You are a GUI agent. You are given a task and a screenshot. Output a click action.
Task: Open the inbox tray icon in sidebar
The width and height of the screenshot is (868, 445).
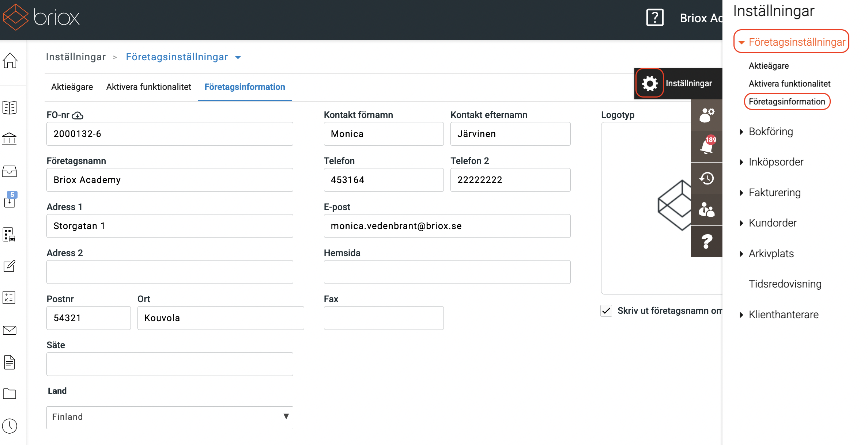click(10, 171)
